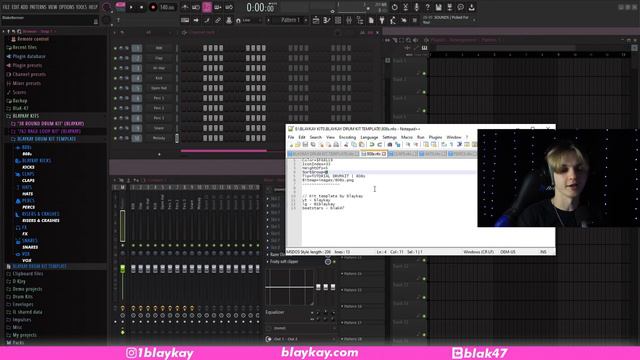Image resolution: width=640 pixels, height=360 pixels.
Task: Open the Plugins menu in Notepad++
Action: pos(435,137)
